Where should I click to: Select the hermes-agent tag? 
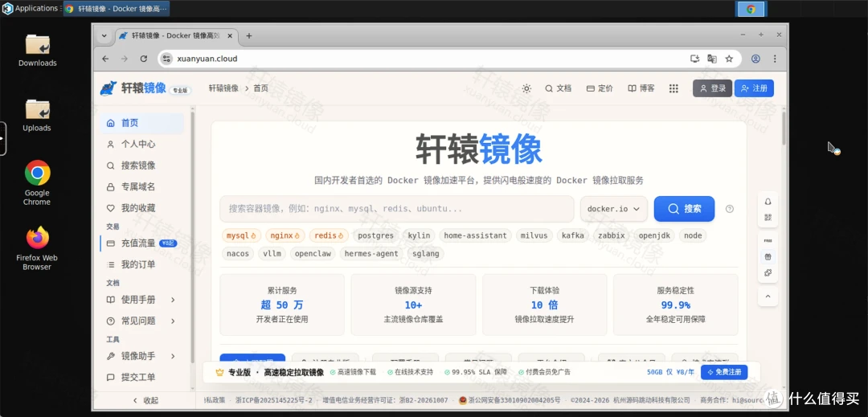coord(371,254)
